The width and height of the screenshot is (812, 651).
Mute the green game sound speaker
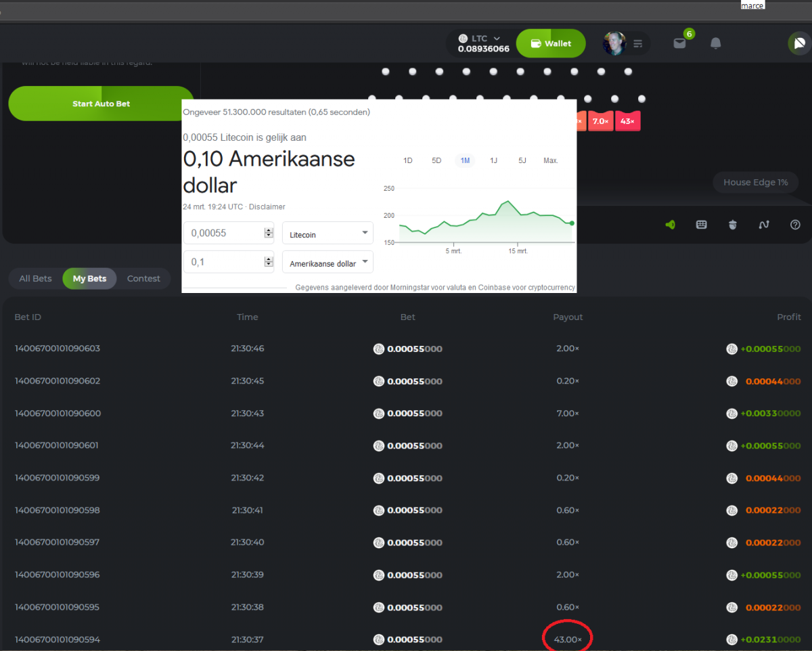coord(670,225)
